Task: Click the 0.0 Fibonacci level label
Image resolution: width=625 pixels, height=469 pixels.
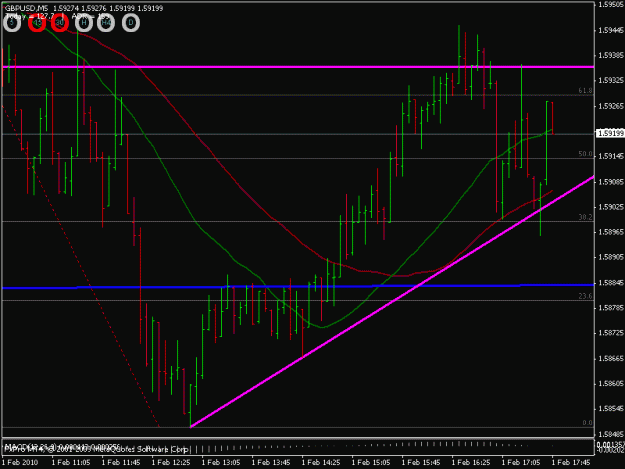Action: tap(588, 423)
